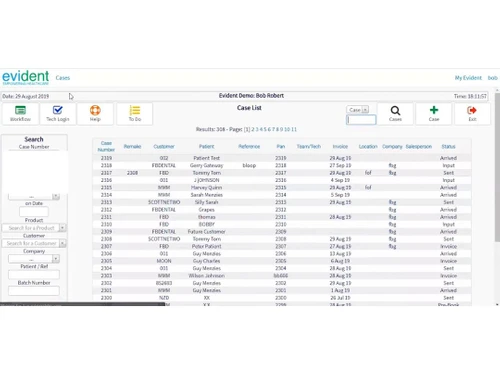500x375 pixels.
Task: Sort by Customer column header
Action: point(164,146)
